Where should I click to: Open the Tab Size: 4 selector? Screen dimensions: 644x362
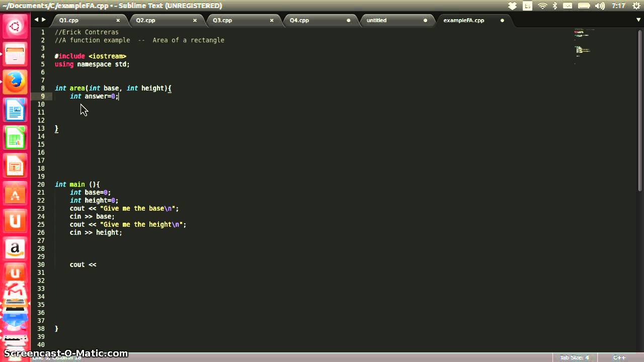click(x=574, y=357)
